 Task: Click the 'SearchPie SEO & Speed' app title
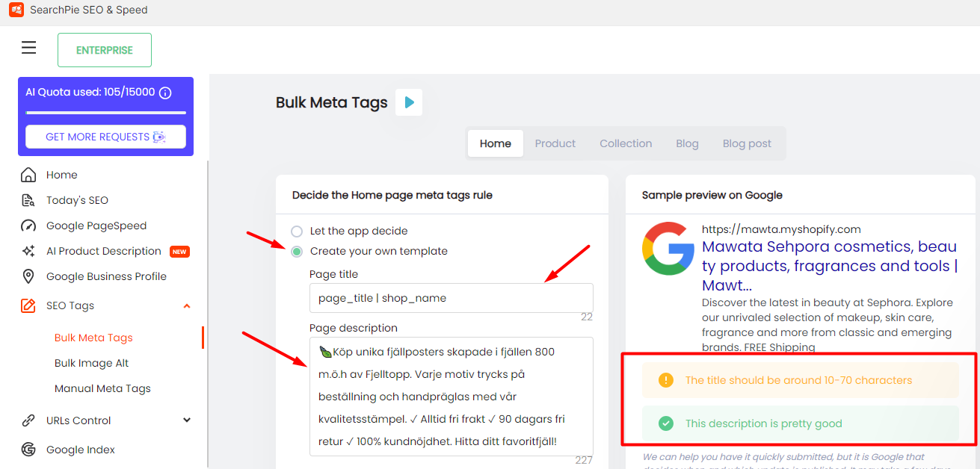pos(89,10)
